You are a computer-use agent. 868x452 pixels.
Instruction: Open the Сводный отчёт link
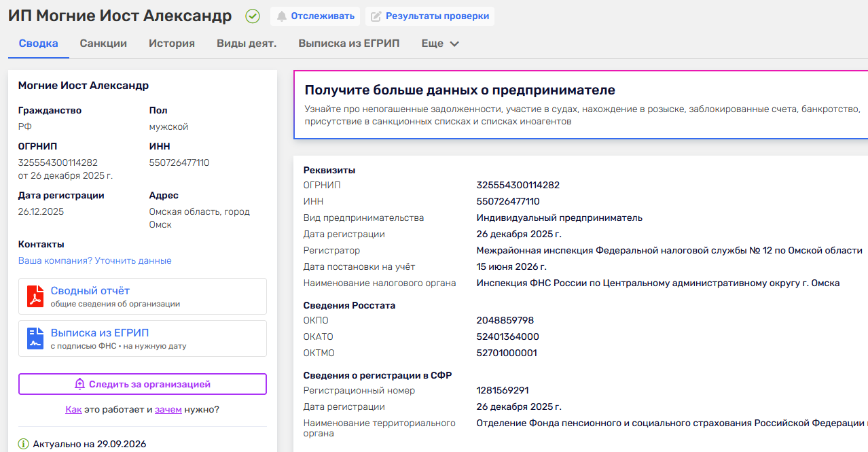click(x=90, y=291)
